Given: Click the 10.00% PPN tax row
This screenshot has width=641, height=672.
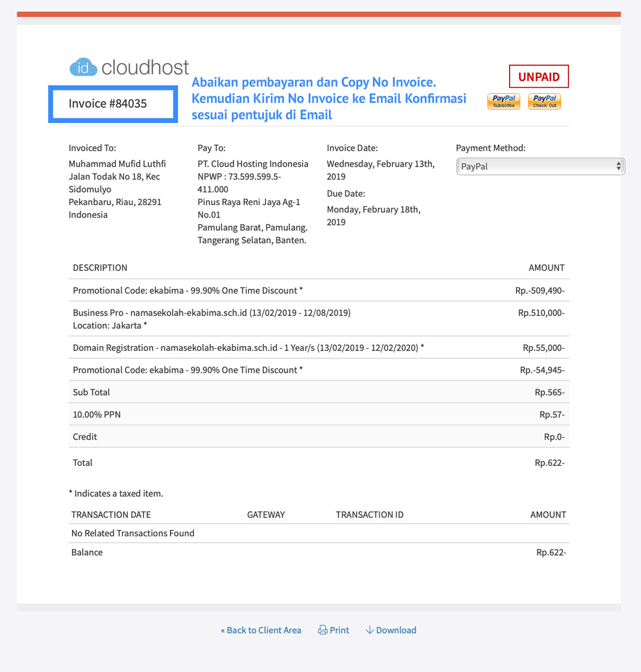Looking at the screenshot, I should (x=97, y=415).
